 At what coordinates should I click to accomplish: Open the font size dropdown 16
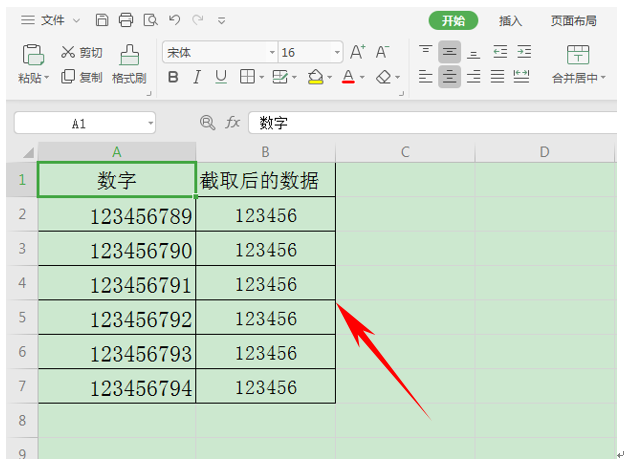(x=337, y=52)
